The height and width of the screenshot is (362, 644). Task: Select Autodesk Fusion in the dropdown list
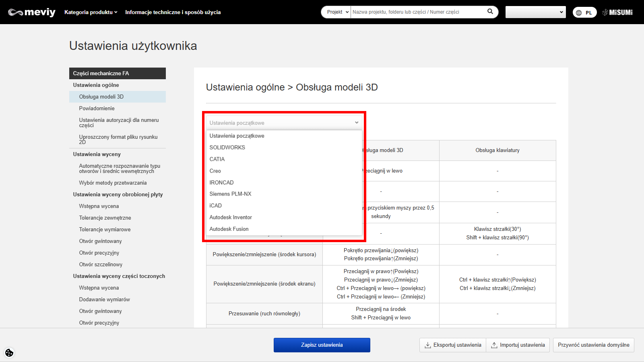229,229
